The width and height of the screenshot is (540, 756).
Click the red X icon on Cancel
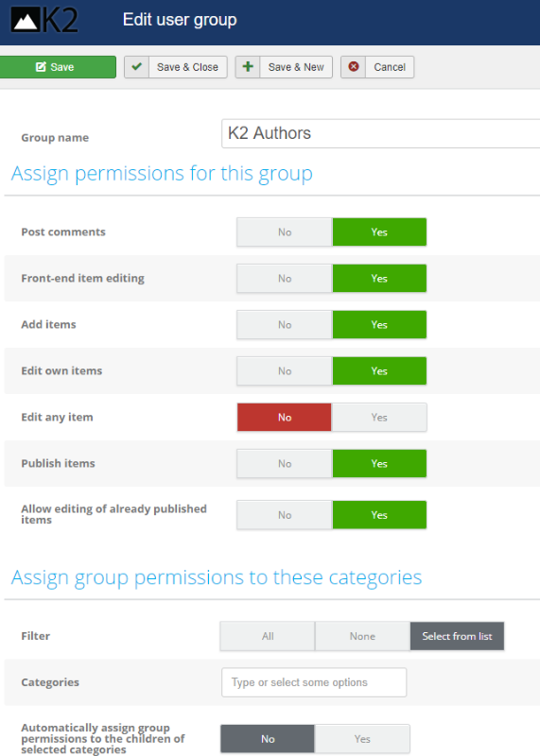point(354,66)
